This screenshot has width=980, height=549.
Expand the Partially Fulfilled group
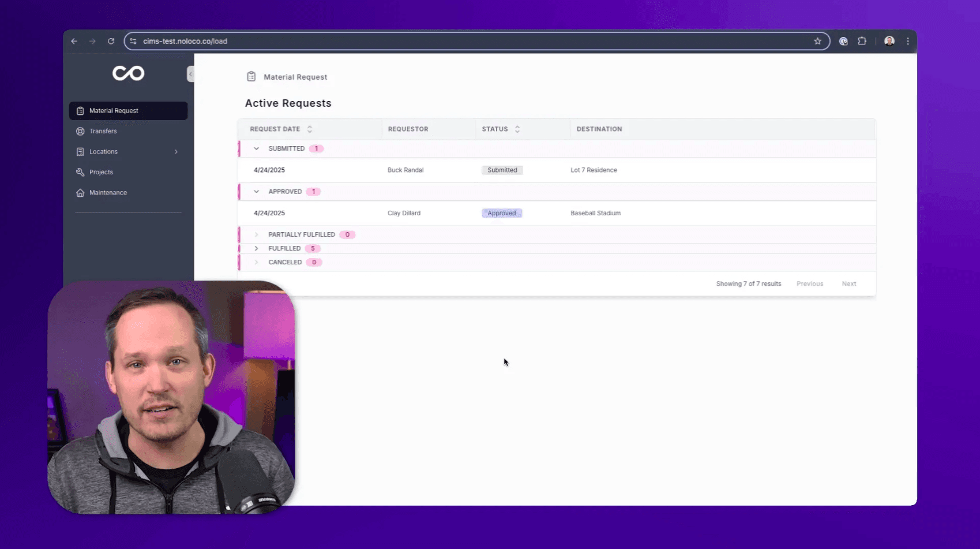tap(256, 234)
